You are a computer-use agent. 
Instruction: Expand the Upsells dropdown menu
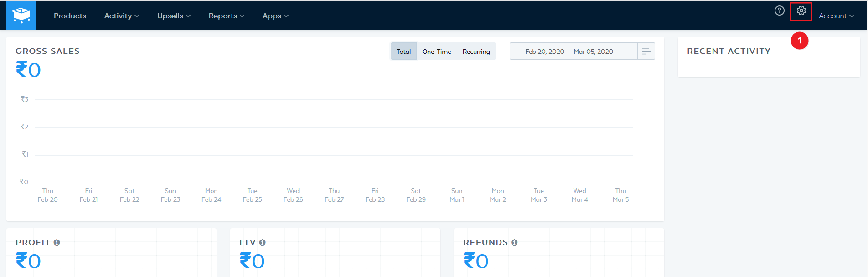(x=174, y=16)
